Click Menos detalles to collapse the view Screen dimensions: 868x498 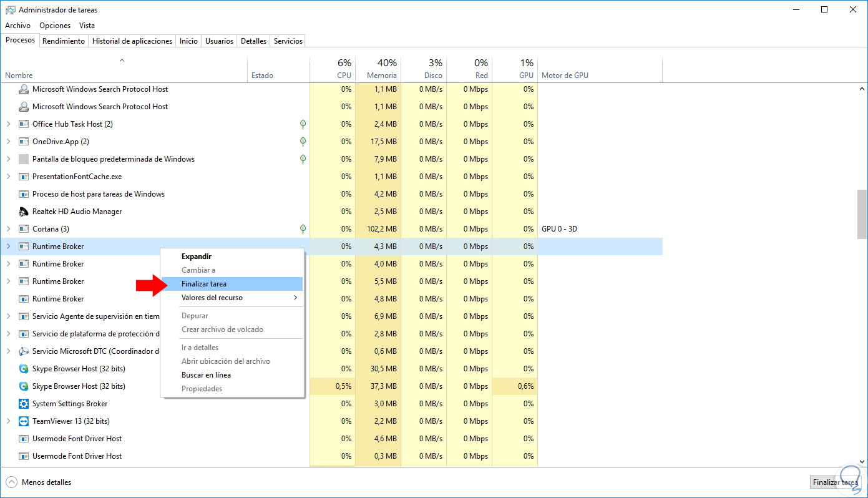click(39, 482)
